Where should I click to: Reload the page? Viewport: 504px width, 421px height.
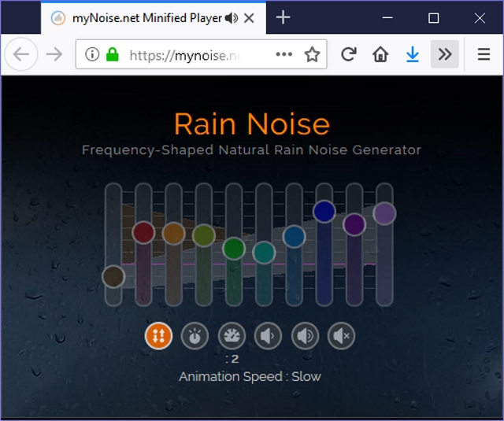pyautogui.click(x=349, y=54)
